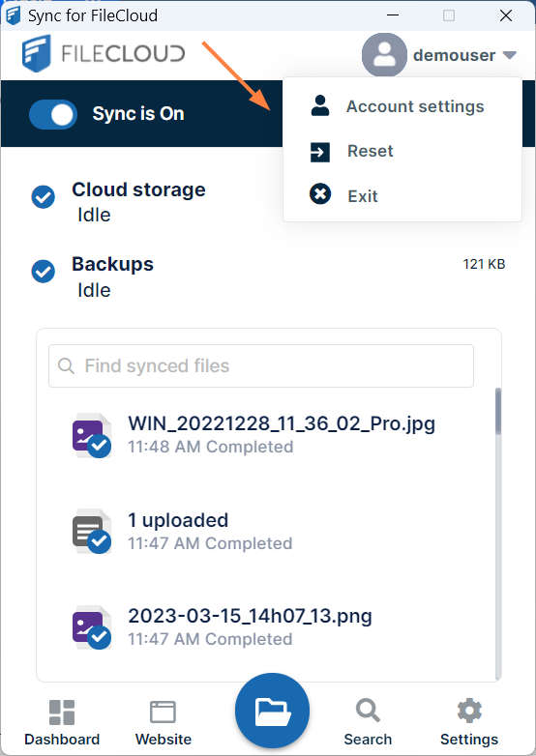Click the demouser avatar icon
Viewport: 536px width, 756px height.
click(384, 55)
